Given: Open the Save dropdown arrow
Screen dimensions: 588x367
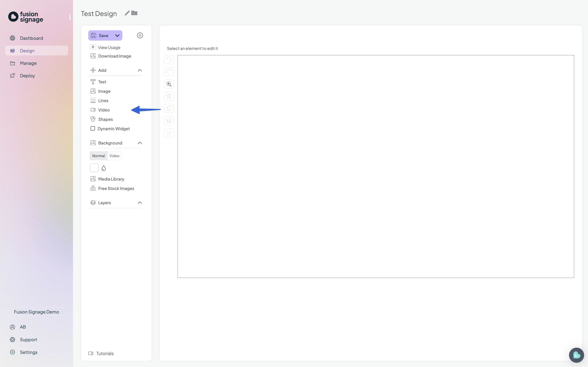Looking at the screenshot, I should (x=117, y=36).
